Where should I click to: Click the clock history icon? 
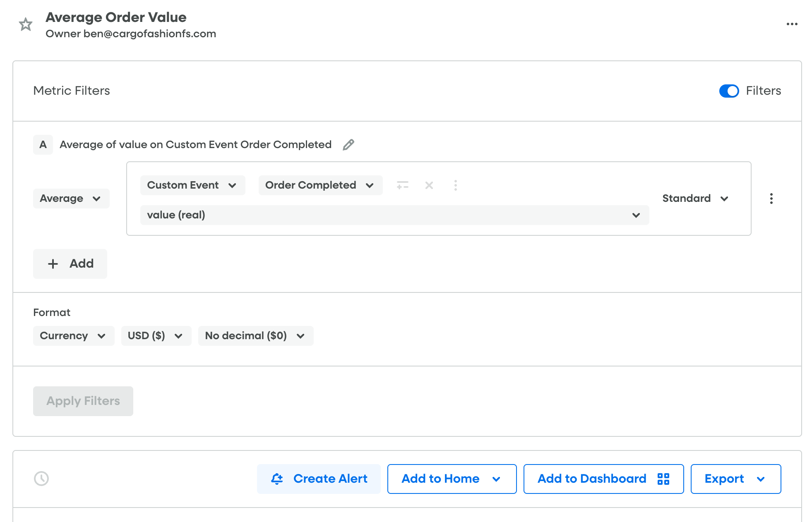[41, 479]
